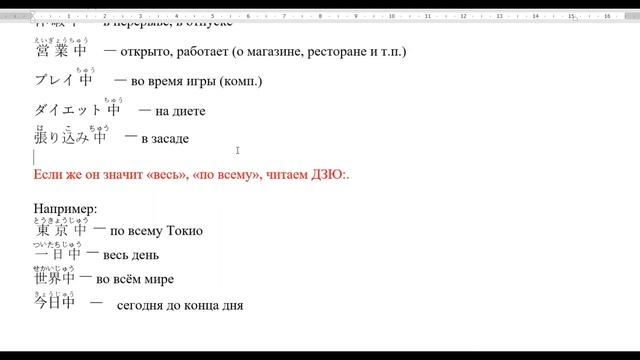This screenshot has width=640, height=360.
Task: Click the text 'во всём мире'
Action: pos(135,280)
